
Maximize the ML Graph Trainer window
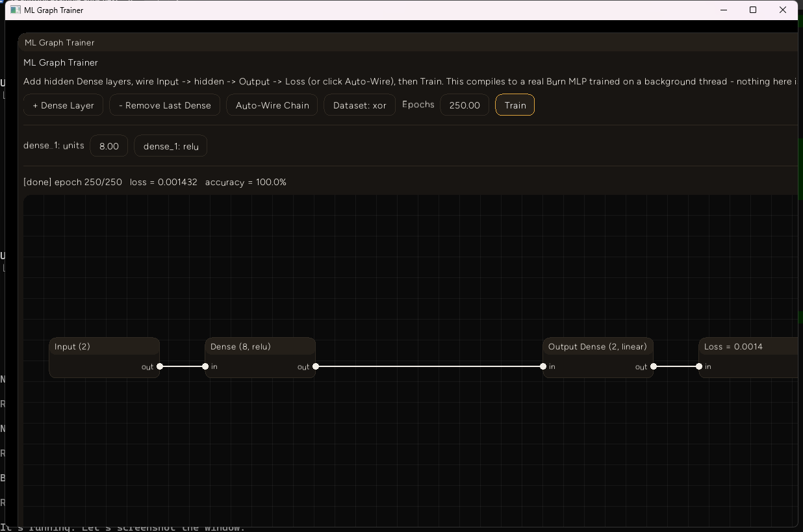(753, 10)
